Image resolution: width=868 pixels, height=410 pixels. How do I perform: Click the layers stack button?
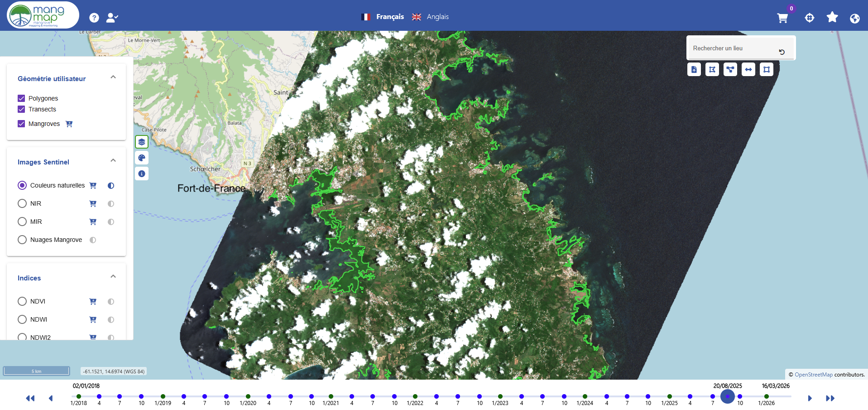[142, 142]
